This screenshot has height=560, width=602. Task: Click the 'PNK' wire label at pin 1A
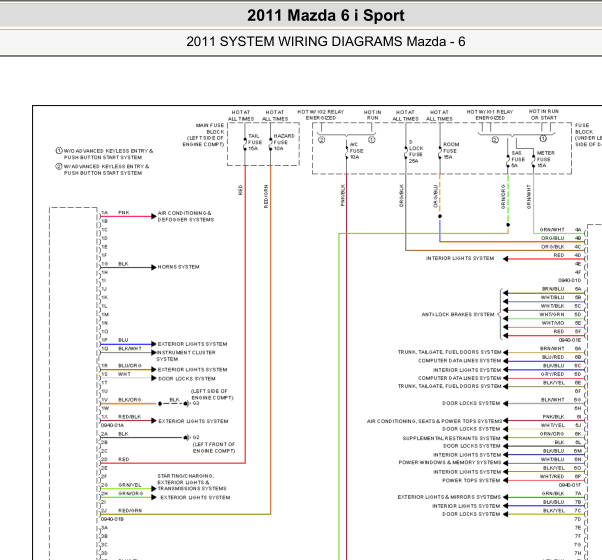(124, 213)
